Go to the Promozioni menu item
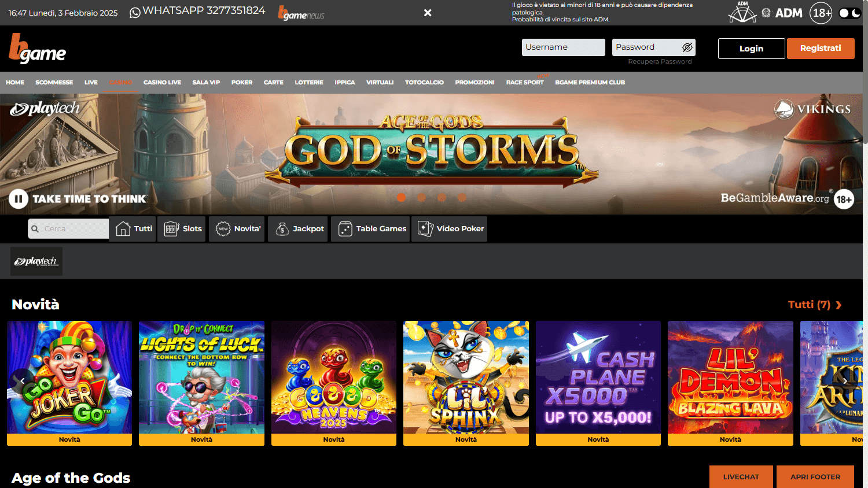The height and width of the screenshot is (488, 868). (475, 83)
